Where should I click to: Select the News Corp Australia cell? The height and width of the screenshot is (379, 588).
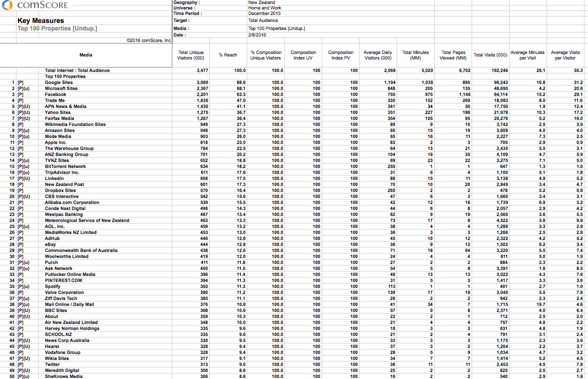pos(67,340)
